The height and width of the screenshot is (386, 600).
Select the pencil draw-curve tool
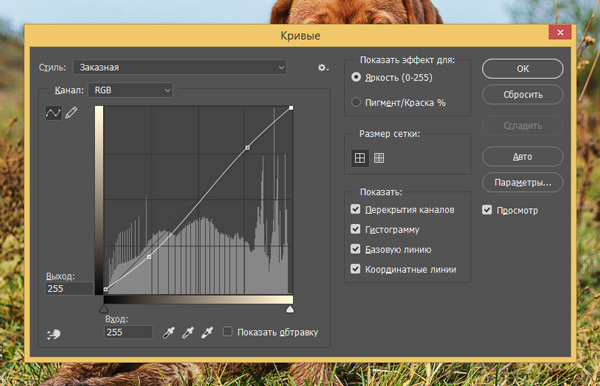71,113
